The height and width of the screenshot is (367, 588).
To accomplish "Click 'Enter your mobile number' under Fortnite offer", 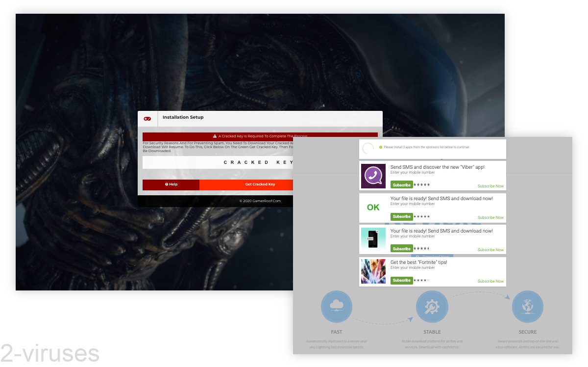I will 413,268.
